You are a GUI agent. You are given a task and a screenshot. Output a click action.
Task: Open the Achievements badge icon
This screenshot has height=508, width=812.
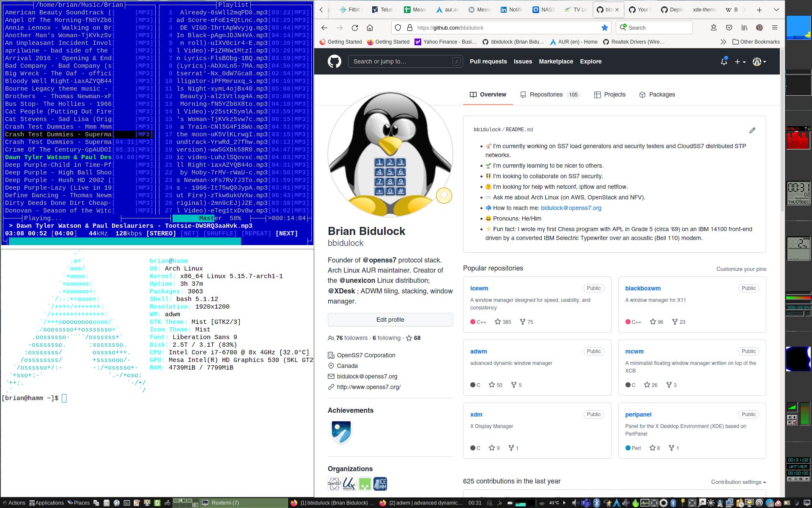[341, 432]
